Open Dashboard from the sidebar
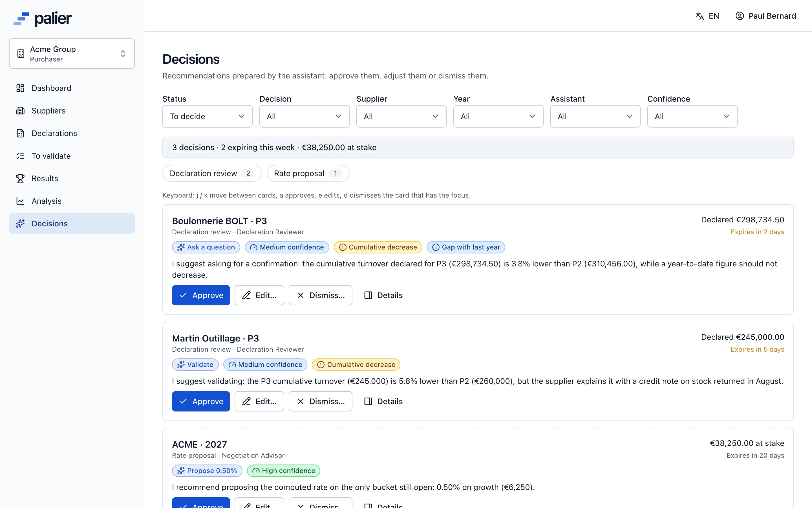Image resolution: width=812 pixels, height=508 pixels. tap(72, 88)
